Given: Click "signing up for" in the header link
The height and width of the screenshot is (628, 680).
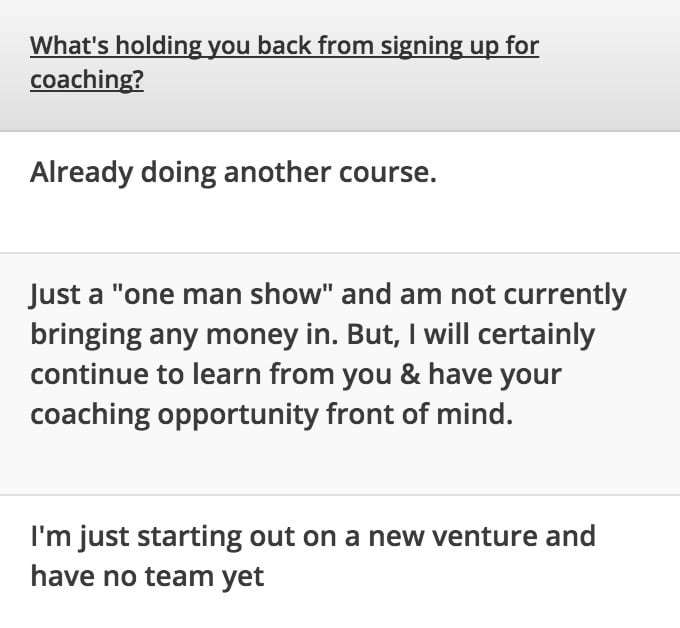Looking at the screenshot, I should (460, 46).
